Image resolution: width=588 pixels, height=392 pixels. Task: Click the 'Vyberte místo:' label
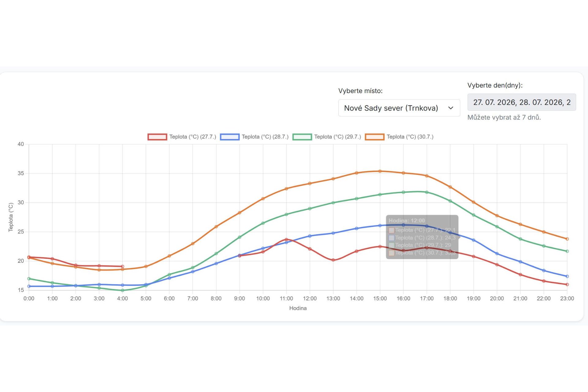pyautogui.click(x=360, y=91)
